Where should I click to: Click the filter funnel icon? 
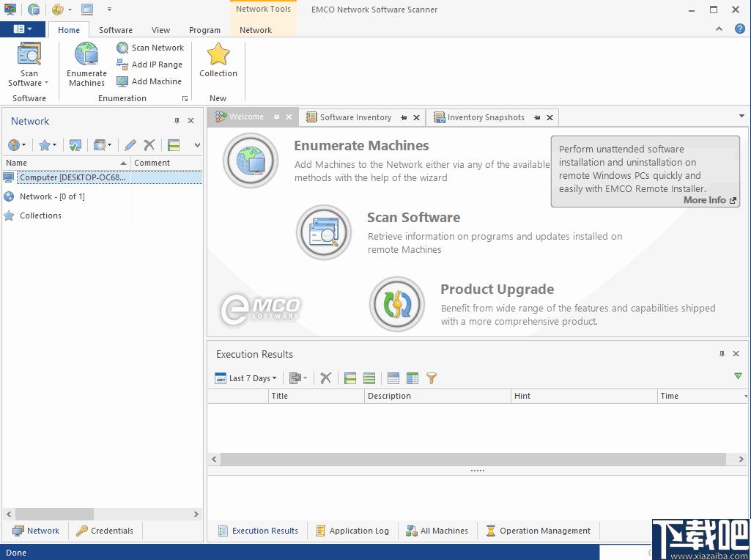pyautogui.click(x=432, y=378)
